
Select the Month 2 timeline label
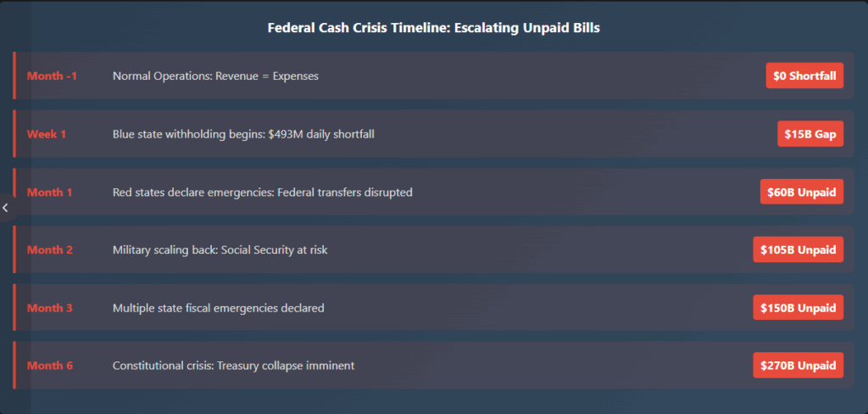coord(49,250)
